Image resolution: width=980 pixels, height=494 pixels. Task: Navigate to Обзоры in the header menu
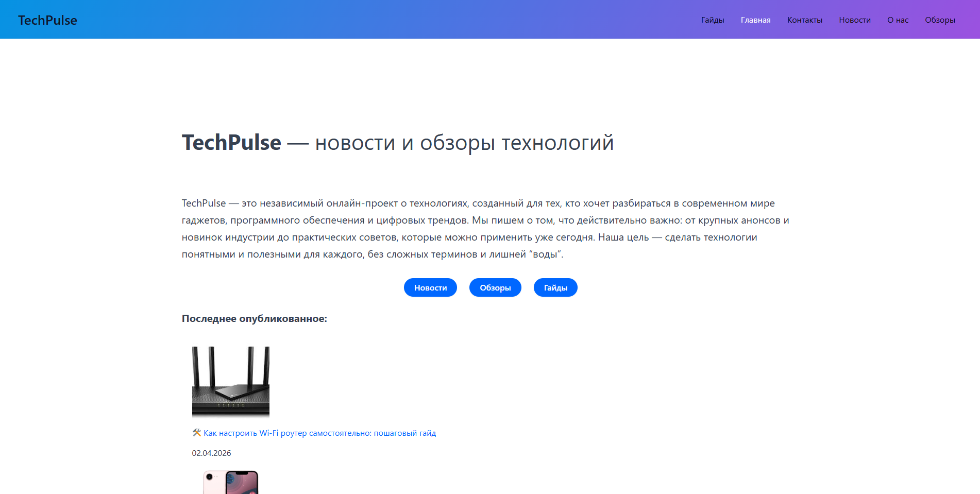click(x=940, y=20)
